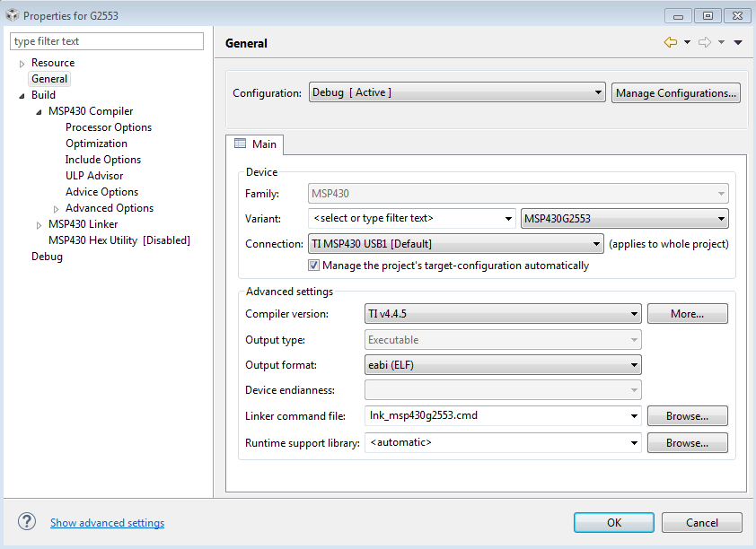Screen dimensions: 756x549
Task: Click the Properties window title icon
Action: (12, 15)
